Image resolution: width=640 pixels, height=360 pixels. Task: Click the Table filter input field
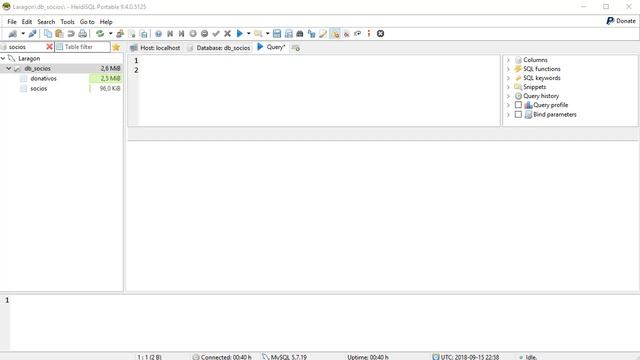coord(82,47)
